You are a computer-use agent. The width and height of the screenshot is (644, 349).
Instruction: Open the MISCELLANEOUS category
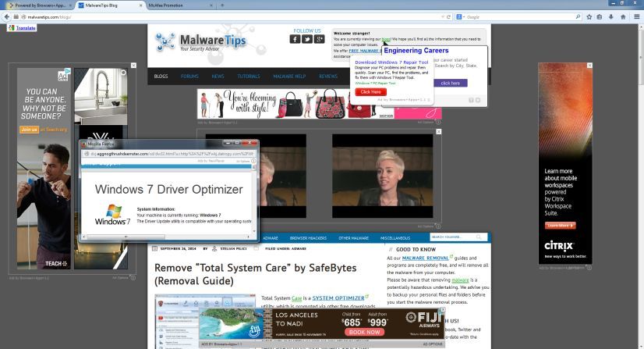(x=395, y=238)
